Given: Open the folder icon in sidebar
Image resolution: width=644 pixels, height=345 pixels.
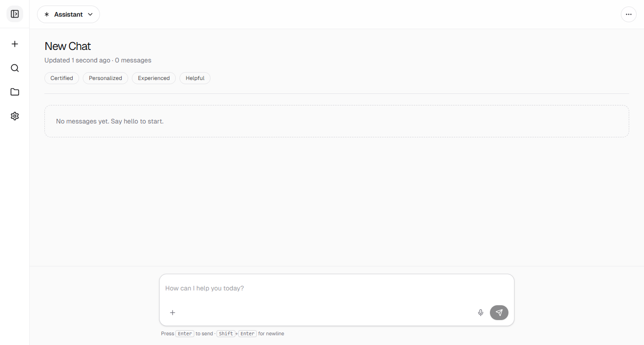Looking at the screenshot, I should tap(15, 92).
